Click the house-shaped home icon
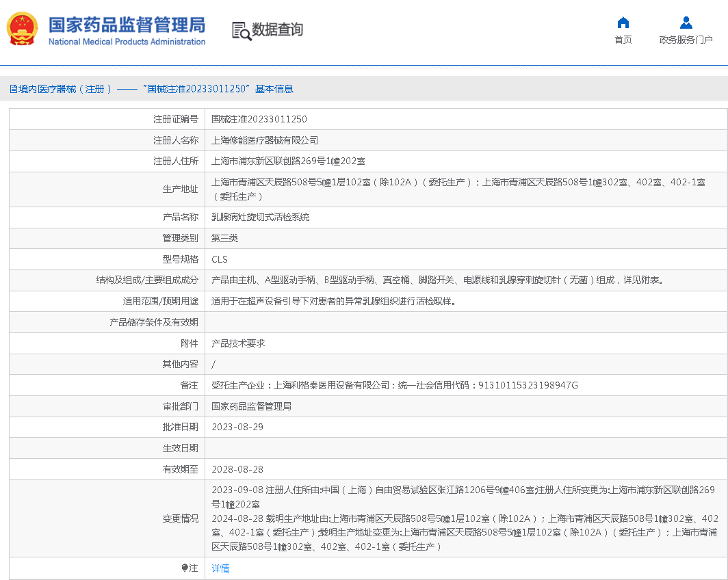This screenshot has height=580, width=728. [623, 23]
